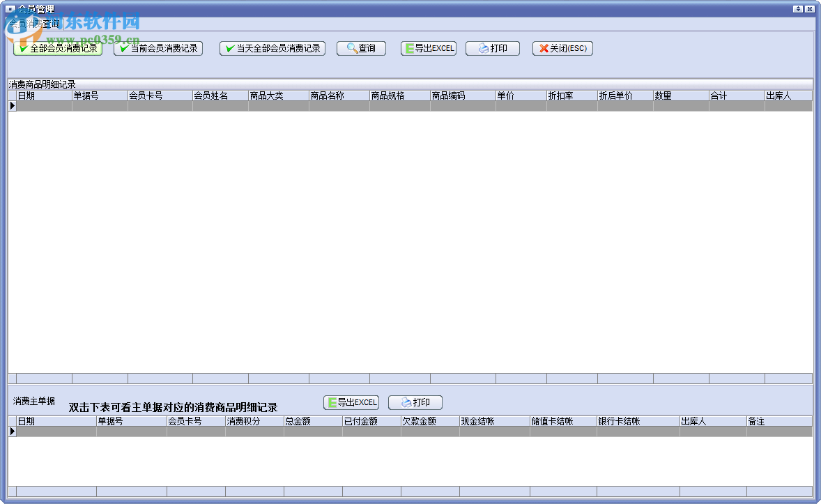Viewport: 821px width, 504px height.
Task: Select the row indicator arrow in detail table
Action: [13, 106]
